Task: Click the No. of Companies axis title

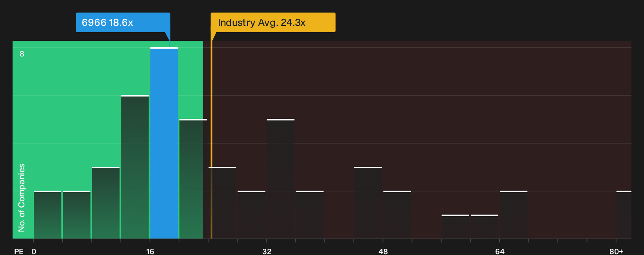Action: tap(22, 198)
